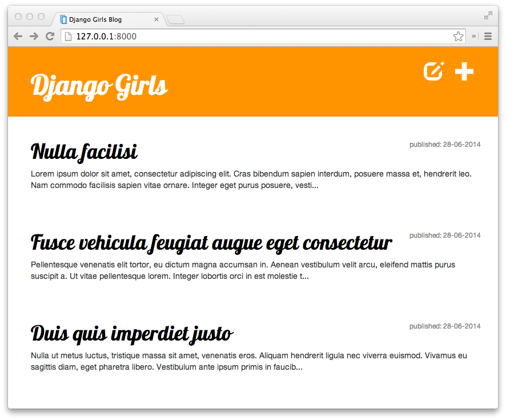Reload the current page
The width and height of the screenshot is (506, 420).
(x=50, y=37)
